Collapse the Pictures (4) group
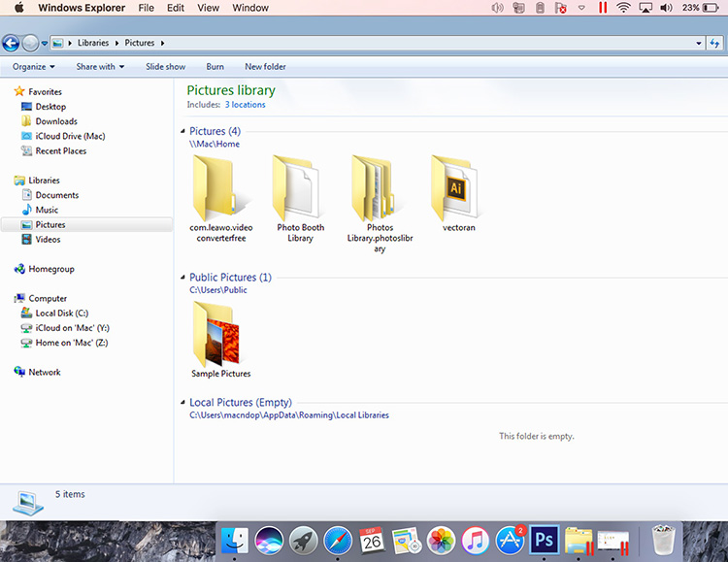 tap(182, 131)
